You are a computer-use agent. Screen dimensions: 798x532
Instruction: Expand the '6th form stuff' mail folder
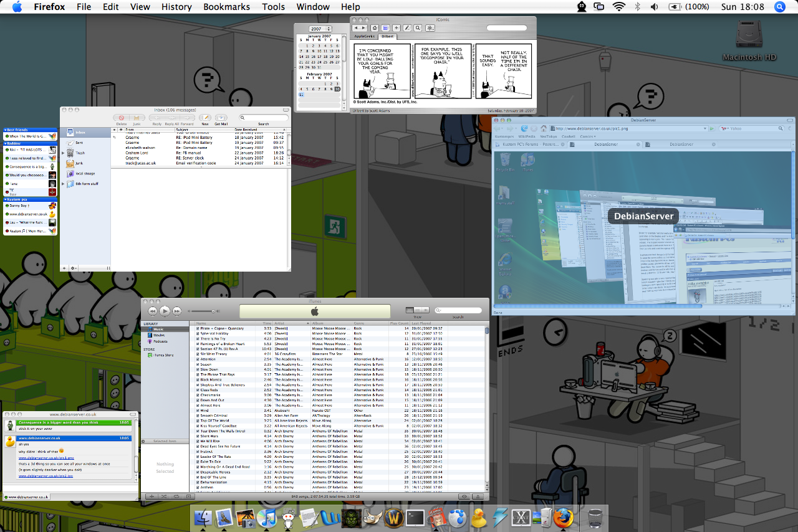[x=62, y=184]
